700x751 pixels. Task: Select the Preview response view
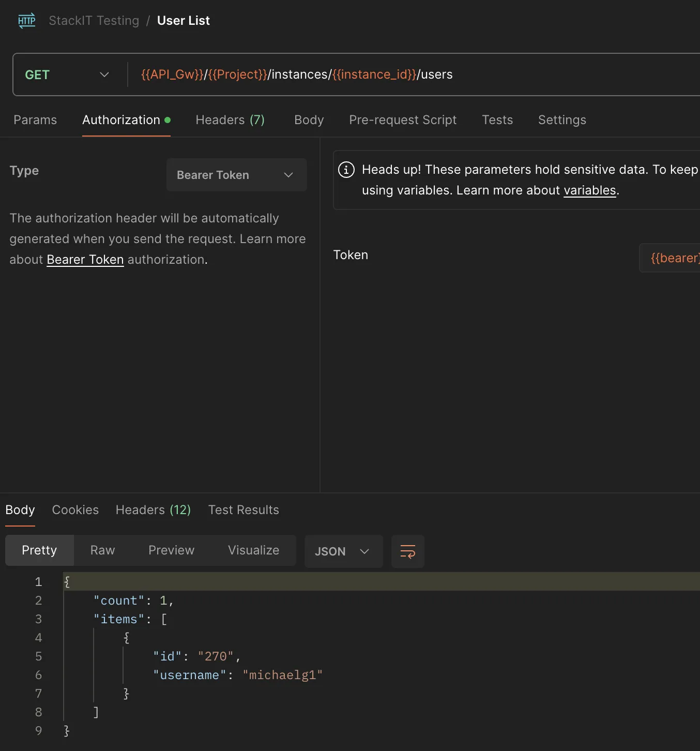point(171,550)
